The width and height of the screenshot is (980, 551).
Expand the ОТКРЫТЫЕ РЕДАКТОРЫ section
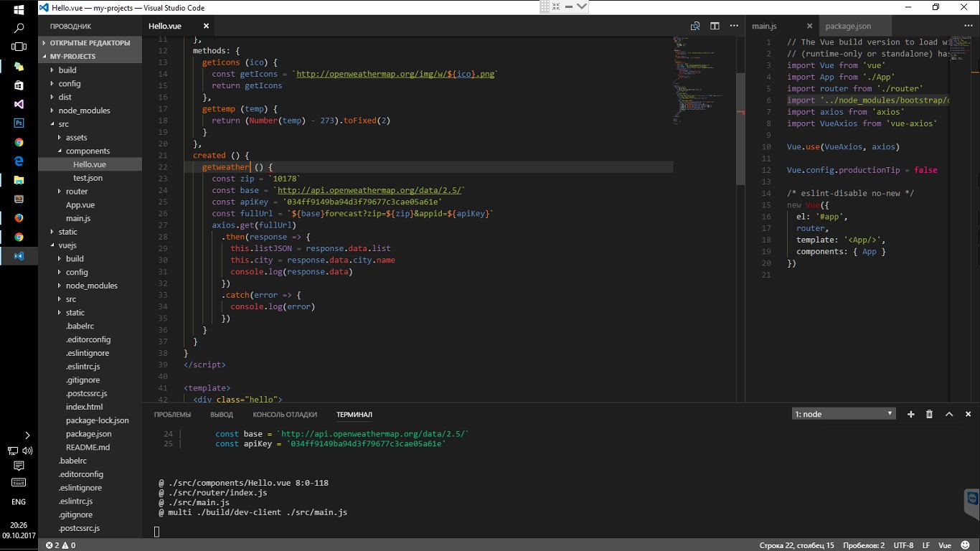90,43
